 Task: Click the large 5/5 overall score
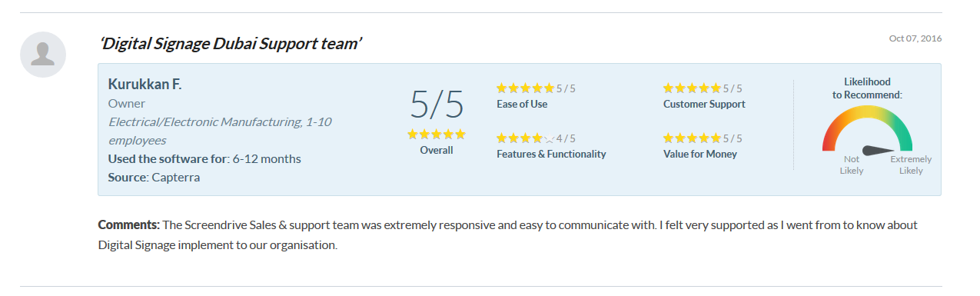437,104
